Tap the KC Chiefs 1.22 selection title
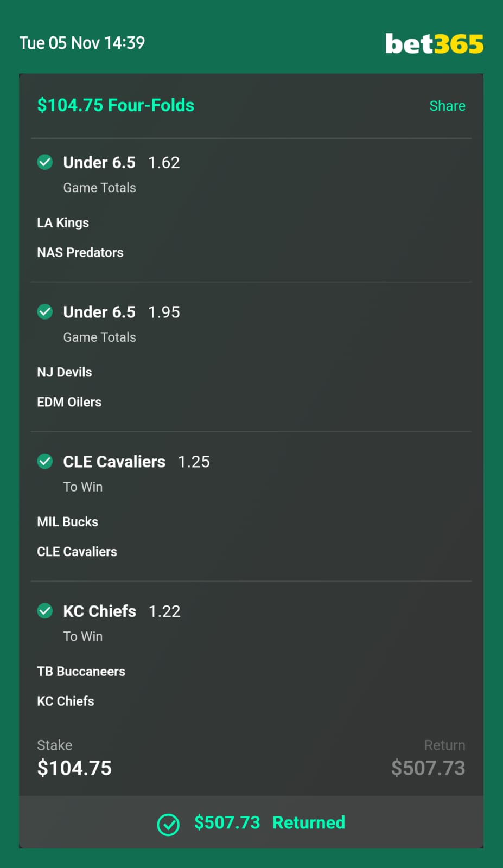 tap(122, 611)
